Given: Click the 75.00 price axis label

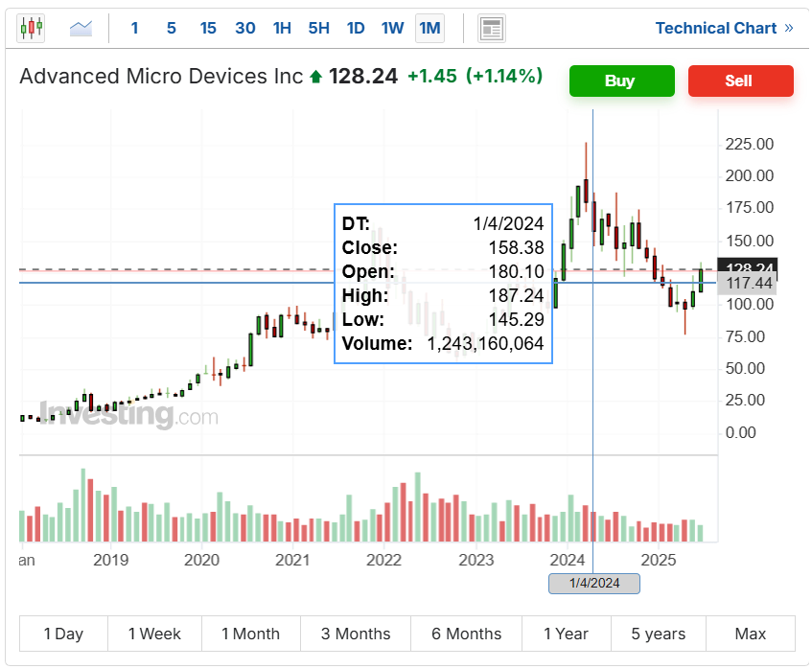Looking at the screenshot, I should [x=745, y=337].
